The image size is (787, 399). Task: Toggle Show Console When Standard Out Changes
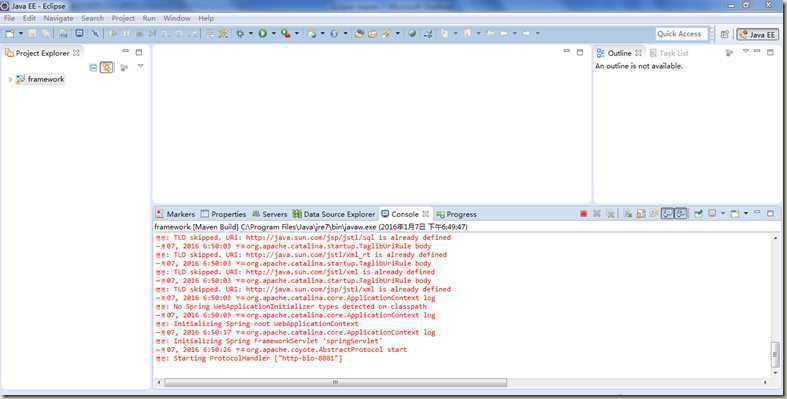[667, 213]
